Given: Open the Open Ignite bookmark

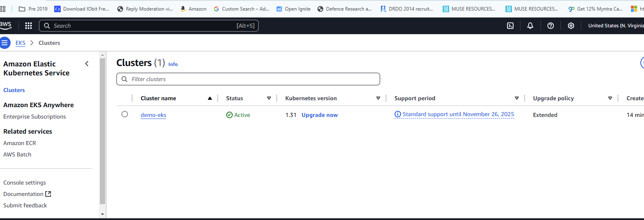Looking at the screenshot, I should click(293, 9).
